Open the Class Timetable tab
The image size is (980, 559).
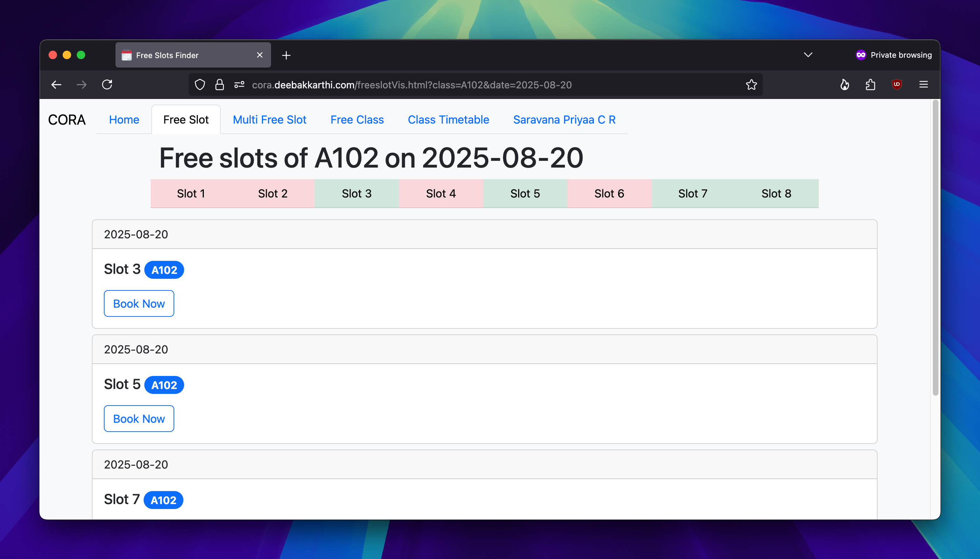tap(448, 120)
